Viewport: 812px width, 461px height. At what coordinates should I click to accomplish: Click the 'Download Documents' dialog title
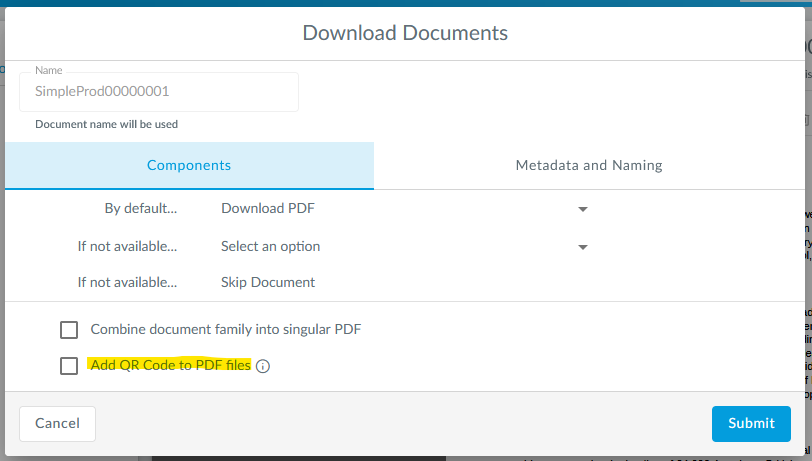click(405, 33)
